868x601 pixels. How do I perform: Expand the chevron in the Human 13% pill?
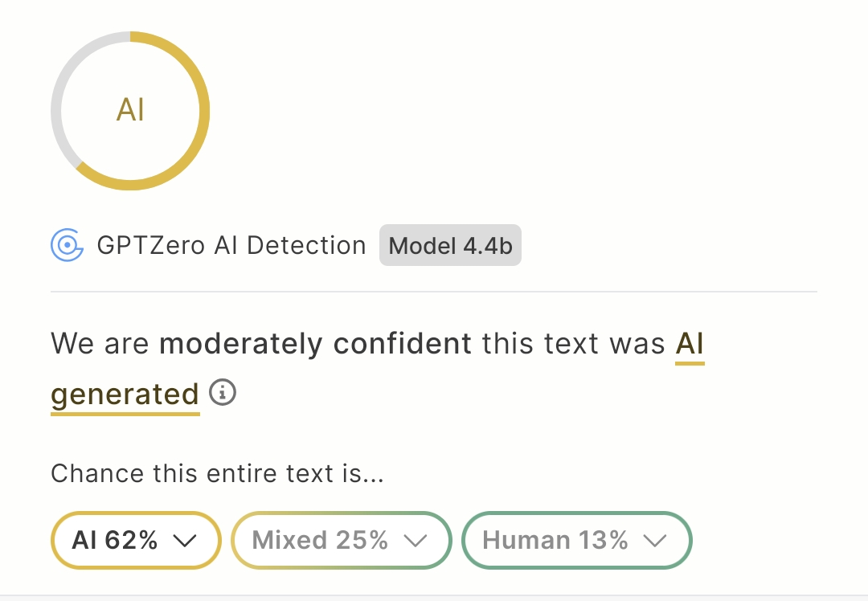tap(656, 541)
